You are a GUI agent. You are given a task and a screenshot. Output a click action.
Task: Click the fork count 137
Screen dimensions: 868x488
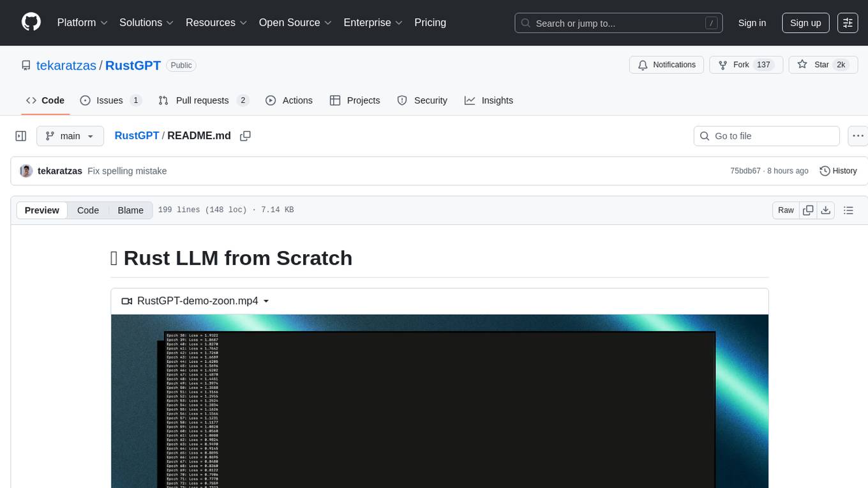763,65
